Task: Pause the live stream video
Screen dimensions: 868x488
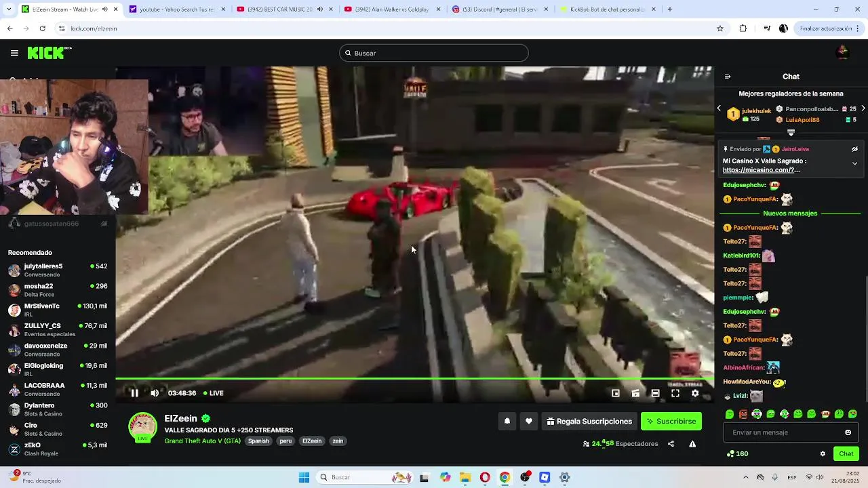Action: pos(134,393)
